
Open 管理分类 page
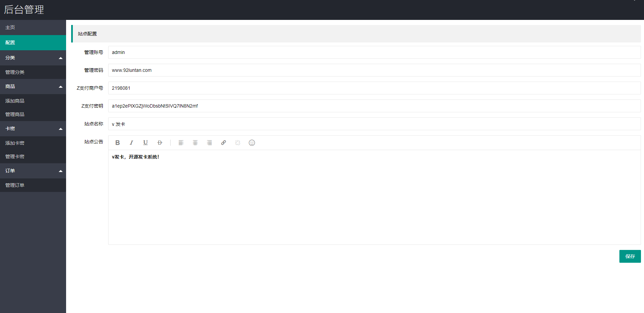[33, 72]
